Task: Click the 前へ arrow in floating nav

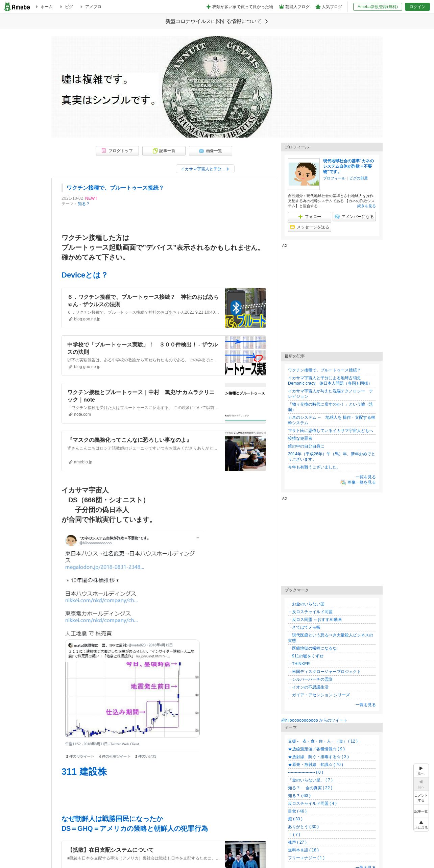Action: (x=421, y=784)
